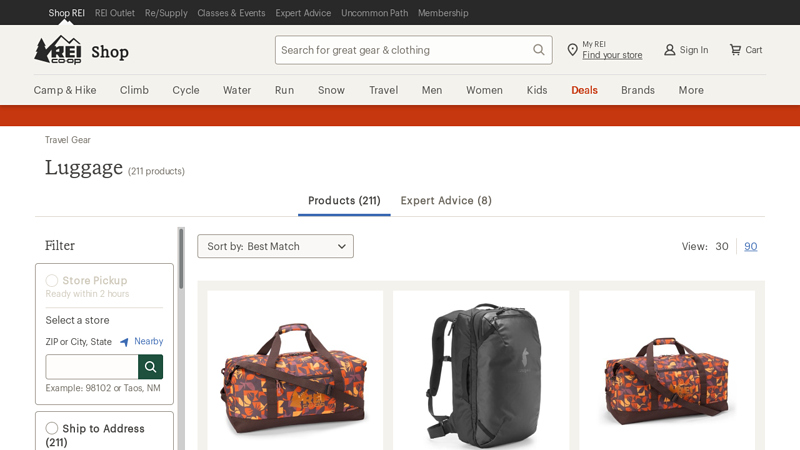Submit store search with green magnifier button
The image size is (800, 450).
150,367
